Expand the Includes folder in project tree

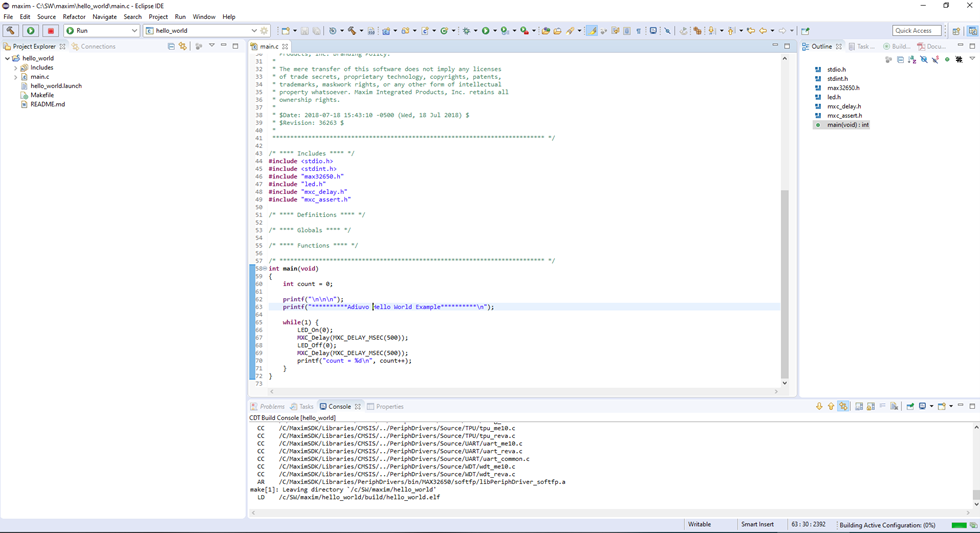pos(16,68)
